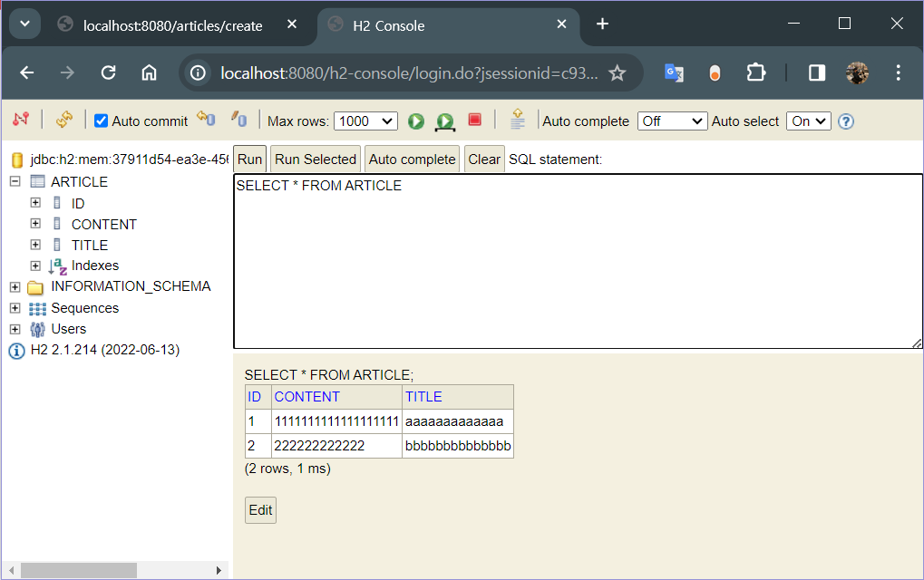924x580 pixels.
Task: Click the Indexes sort icon
Action: pyautogui.click(x=57, y=266)
